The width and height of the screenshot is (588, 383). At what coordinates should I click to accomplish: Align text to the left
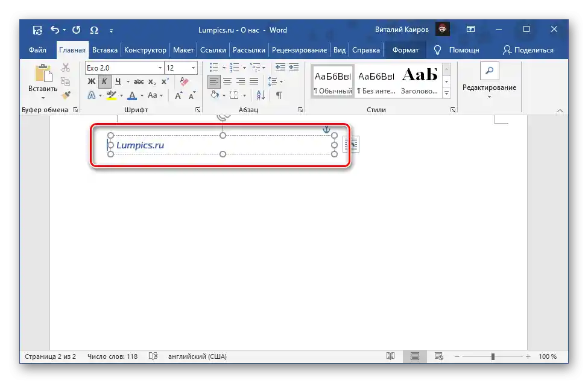213,81
